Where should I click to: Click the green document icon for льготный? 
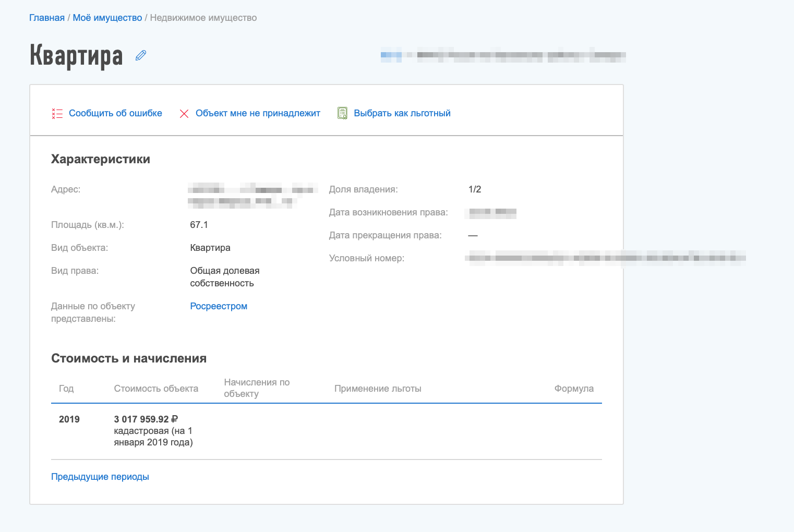click(342, 113)
